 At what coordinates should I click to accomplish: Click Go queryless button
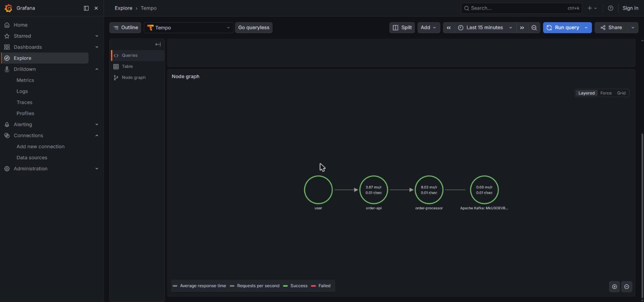coord(254,28)
